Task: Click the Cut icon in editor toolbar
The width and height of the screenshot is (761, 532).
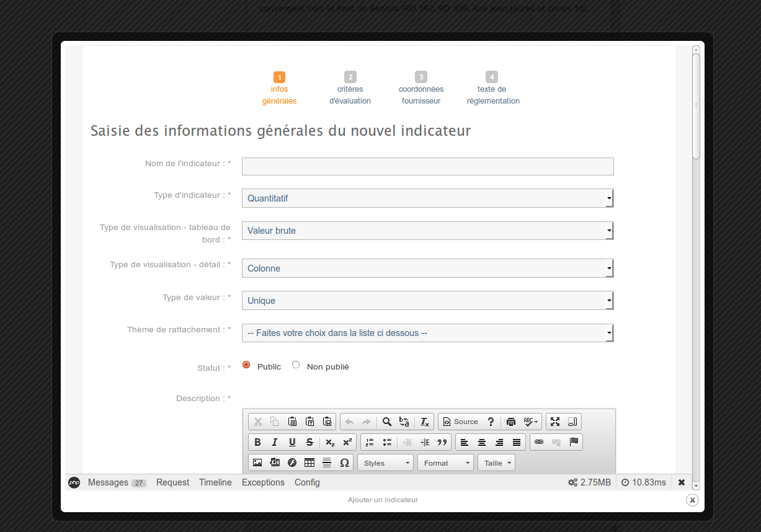Action: [x=257, y=422]
